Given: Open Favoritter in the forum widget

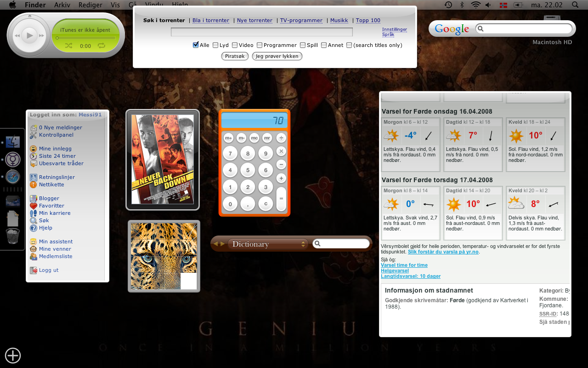Looking at the screenshot, I should [x=51, y=206].
